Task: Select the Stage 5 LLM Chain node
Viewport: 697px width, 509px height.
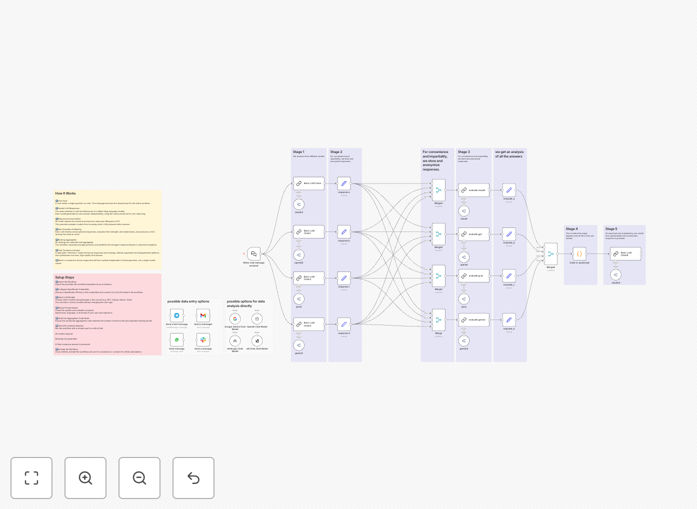Action: [x=625, y=254]
